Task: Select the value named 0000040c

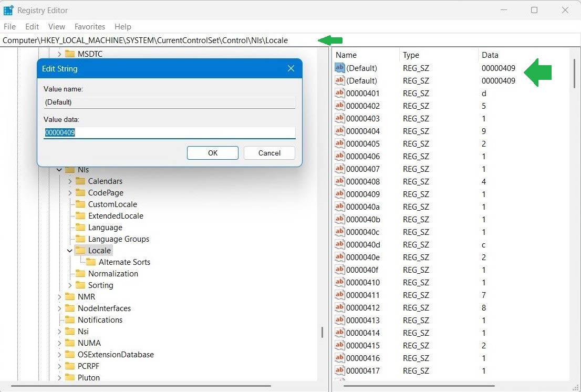Action: pos(363,232)
